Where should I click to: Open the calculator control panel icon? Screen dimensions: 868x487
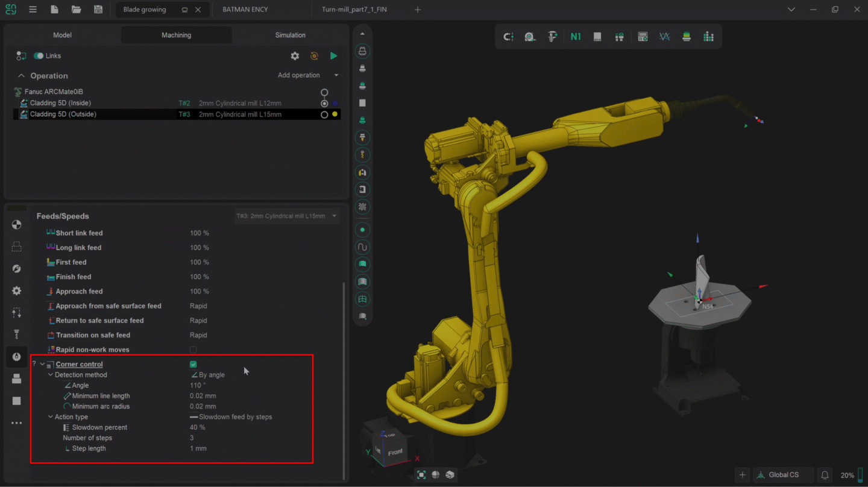643,36
